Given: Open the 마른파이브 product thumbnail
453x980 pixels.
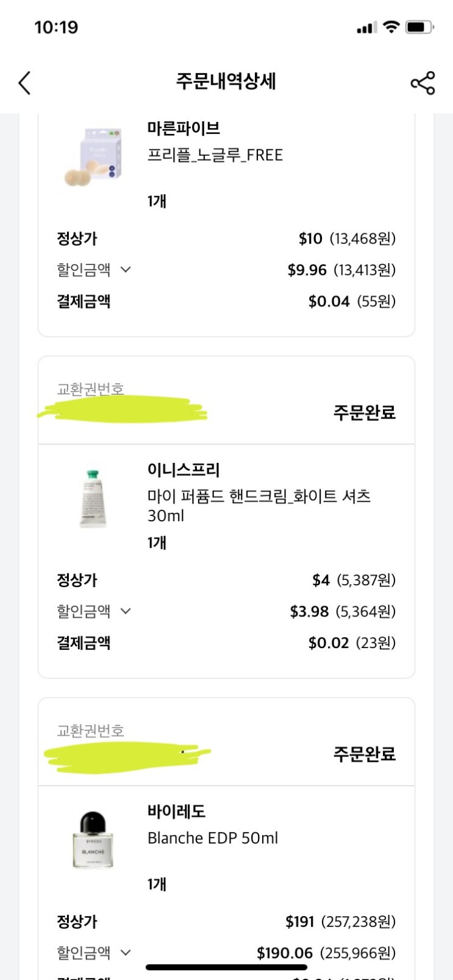Looking at the screenshot, I should pyautogui.click(x=93, y=157).
